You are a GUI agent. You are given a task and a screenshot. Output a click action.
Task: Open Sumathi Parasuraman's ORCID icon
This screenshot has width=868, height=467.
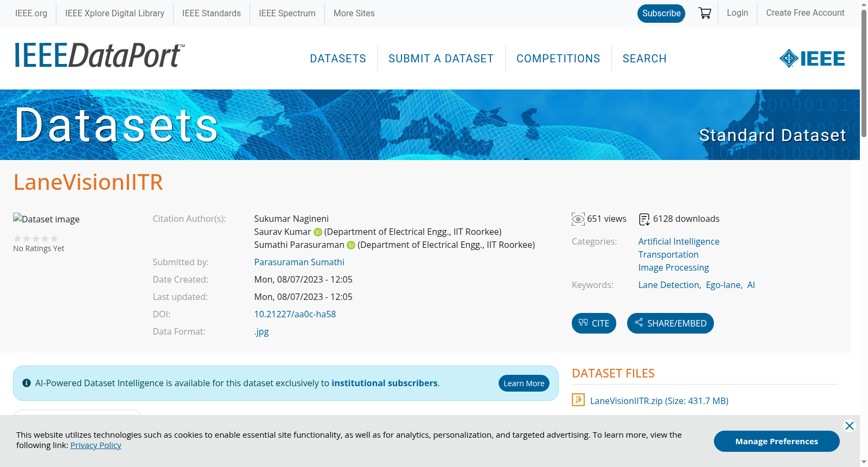click(x=351, y=245)
